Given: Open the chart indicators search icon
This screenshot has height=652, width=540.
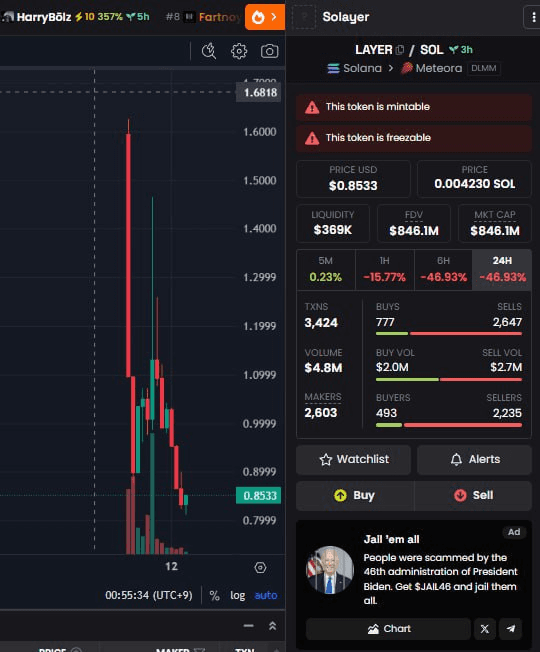Looking at the screenshot, I should (209, 51).
